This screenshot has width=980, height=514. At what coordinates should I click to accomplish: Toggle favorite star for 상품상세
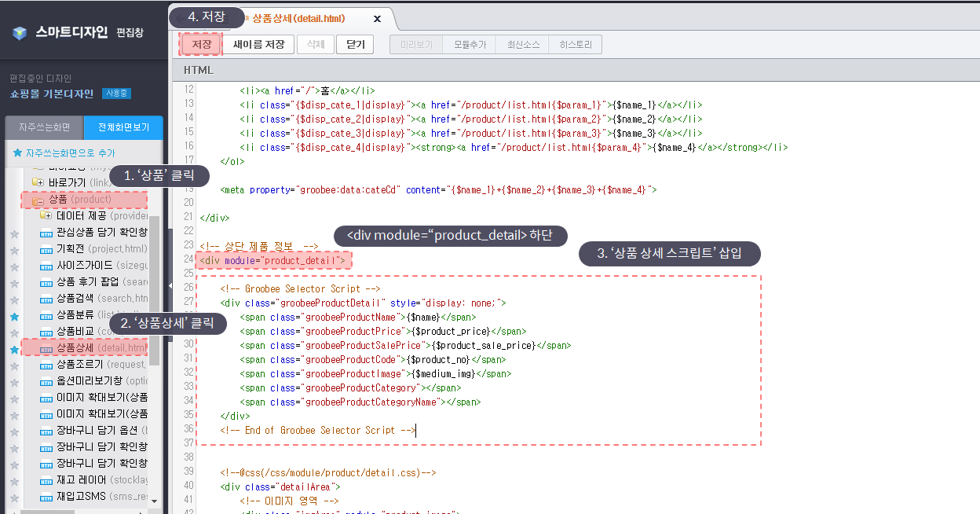click(14, 350)
